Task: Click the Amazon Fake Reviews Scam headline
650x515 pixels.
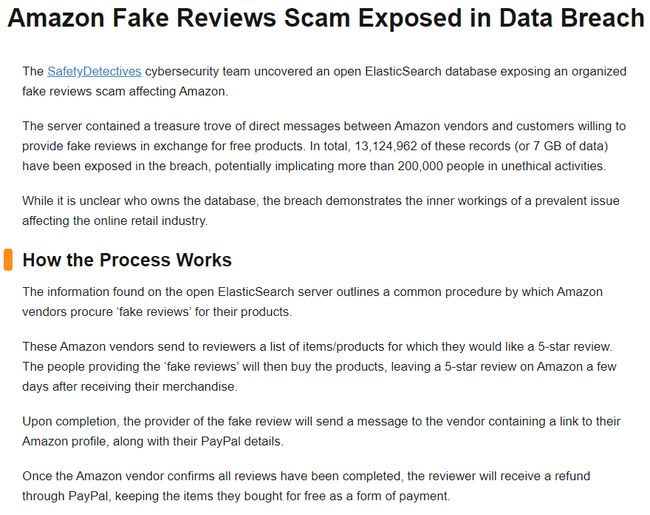Action: 326,18
